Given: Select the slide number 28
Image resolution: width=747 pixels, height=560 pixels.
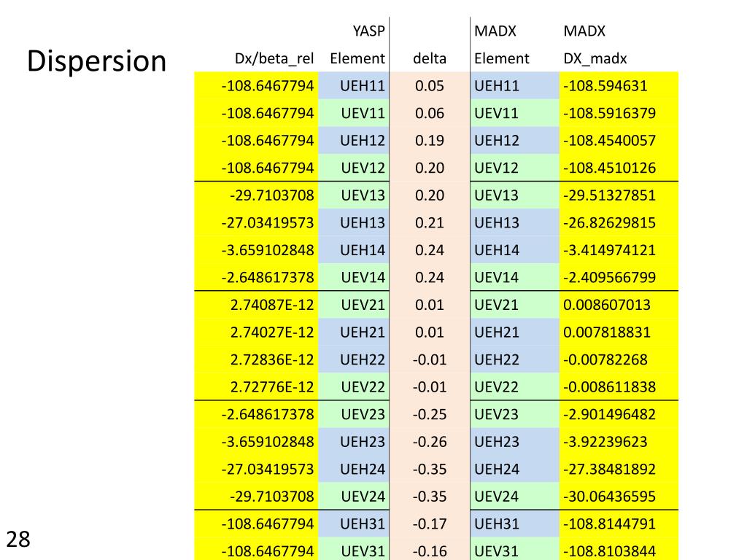Looking at the screenshot, I should (18, 540).
